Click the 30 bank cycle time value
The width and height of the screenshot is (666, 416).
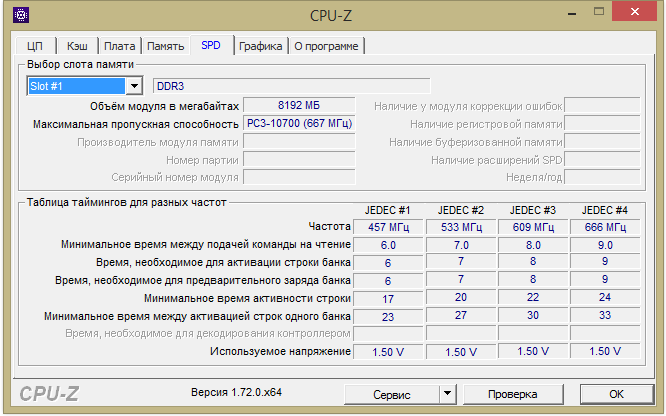tap(533, 315)
